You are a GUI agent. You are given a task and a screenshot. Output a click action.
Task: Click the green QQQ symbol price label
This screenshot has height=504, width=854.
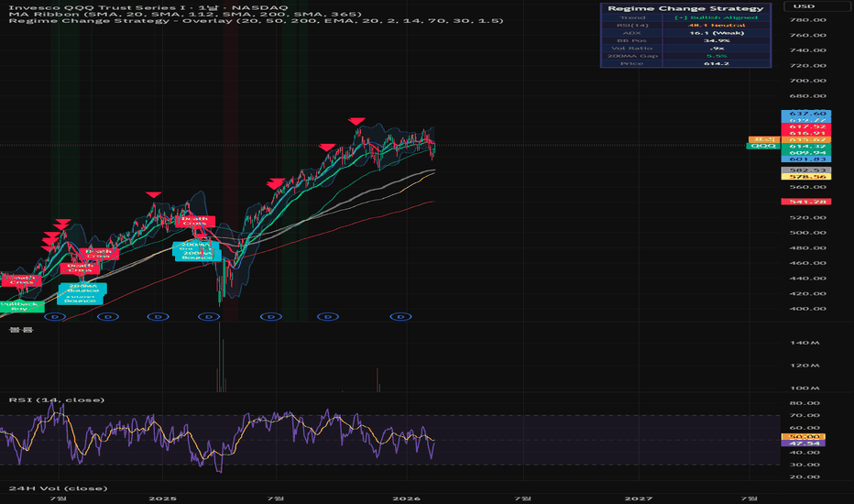(x=763, y=146)
